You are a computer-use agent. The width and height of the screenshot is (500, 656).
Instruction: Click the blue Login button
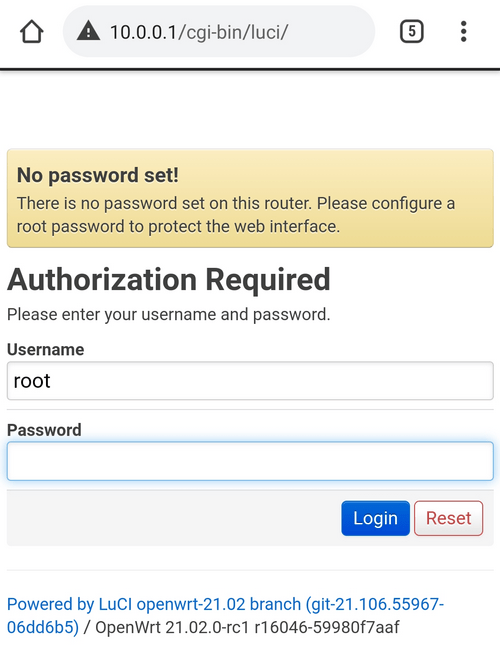pos(375,518)
